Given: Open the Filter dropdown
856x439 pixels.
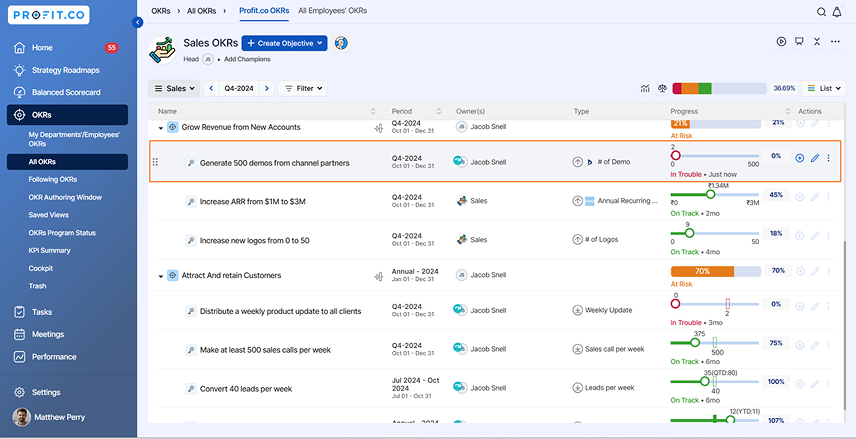Looking at the screenshot, I should [x=303, y=88].
